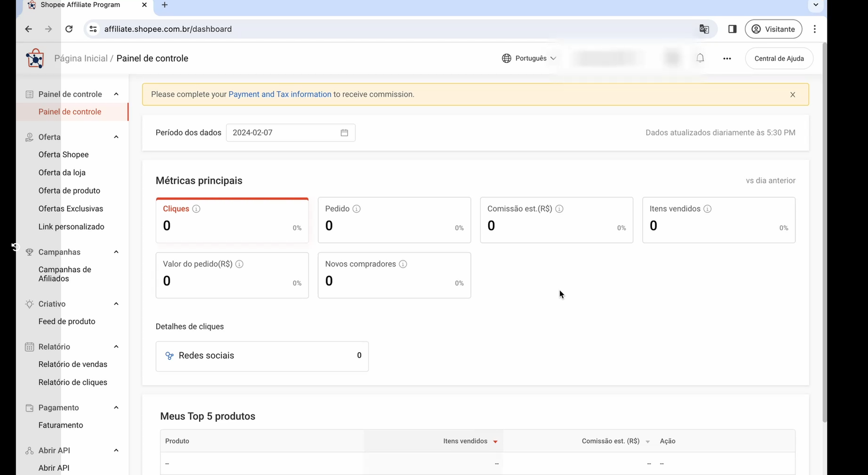The image size is (868, 475).
Task: Click the page vertical scrollbar
Action: [825, 233]
